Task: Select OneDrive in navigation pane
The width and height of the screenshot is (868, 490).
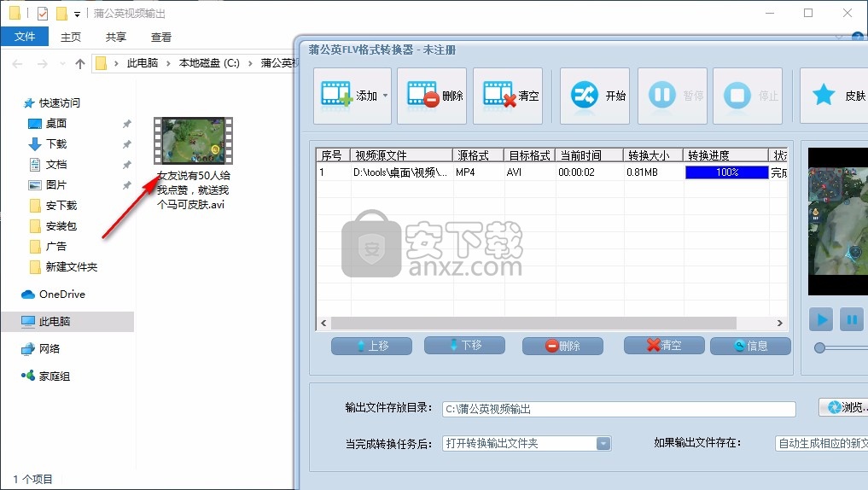Action: pyautogui.click(x=61, y=294)
